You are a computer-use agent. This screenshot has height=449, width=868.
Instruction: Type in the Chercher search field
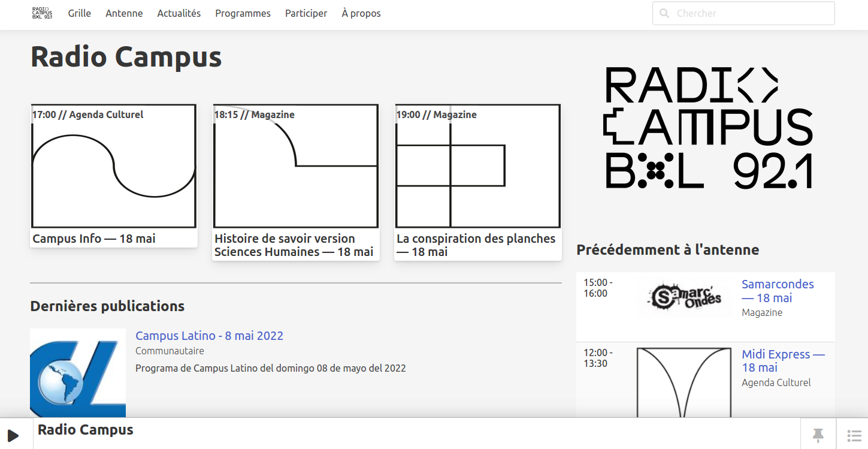[752, 13]
